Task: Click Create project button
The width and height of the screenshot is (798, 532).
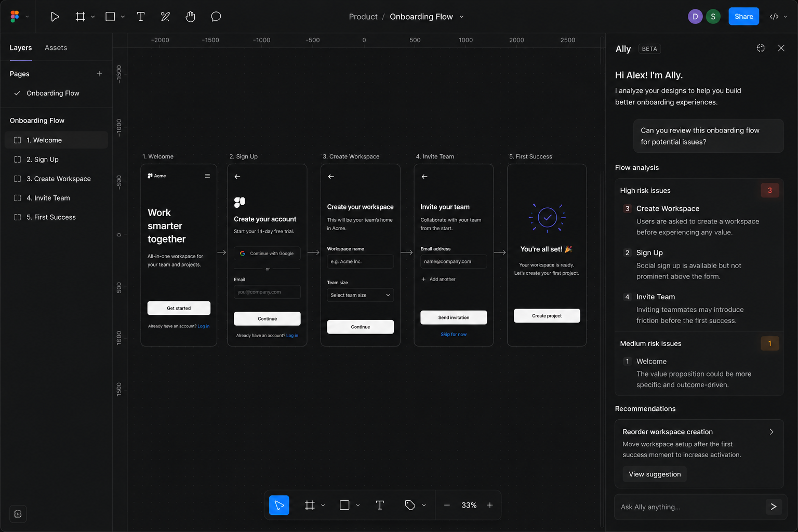Action: 547,316
